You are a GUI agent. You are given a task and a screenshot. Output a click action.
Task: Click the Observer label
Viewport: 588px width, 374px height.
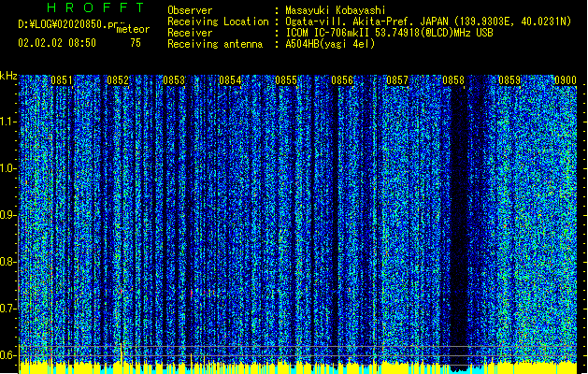(x=190, y=10)
